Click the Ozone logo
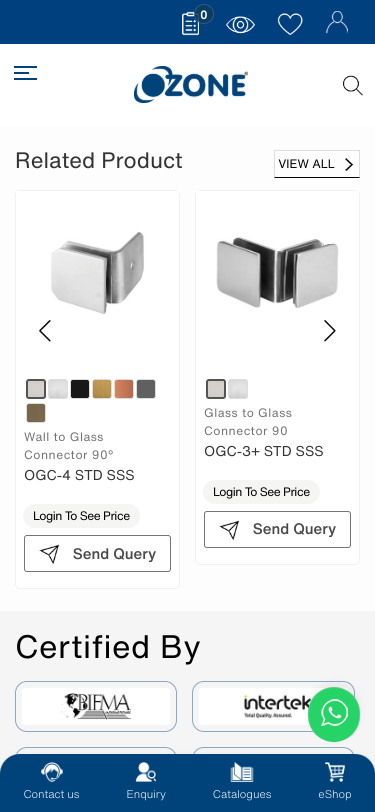 191,84
